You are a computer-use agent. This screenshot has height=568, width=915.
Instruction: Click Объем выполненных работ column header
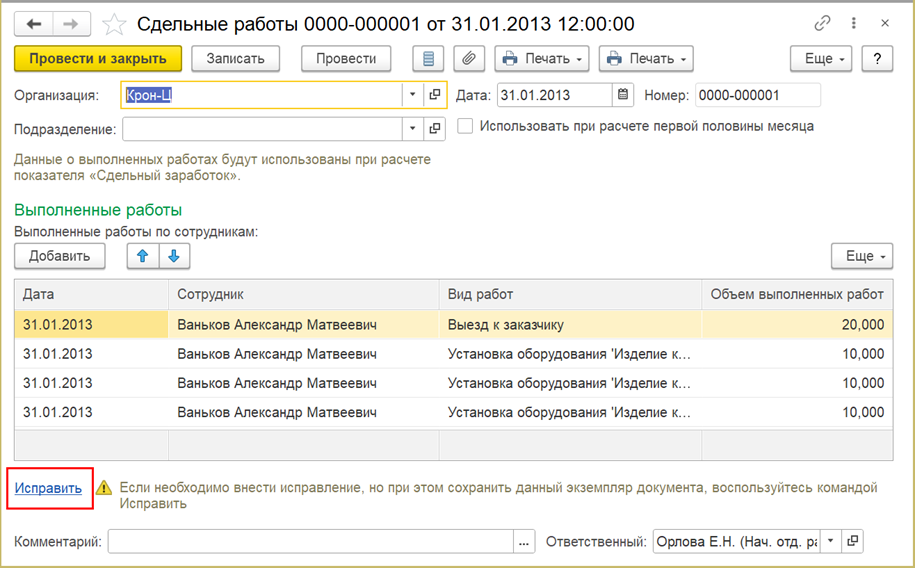click(797, 294)
